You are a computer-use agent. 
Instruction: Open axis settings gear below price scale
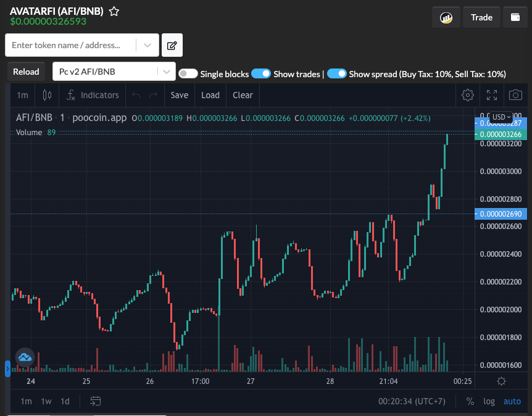coord(501,381)
